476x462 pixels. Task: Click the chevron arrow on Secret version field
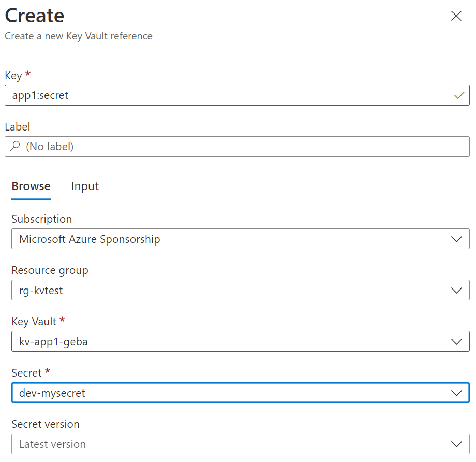(x=456, y=444)
